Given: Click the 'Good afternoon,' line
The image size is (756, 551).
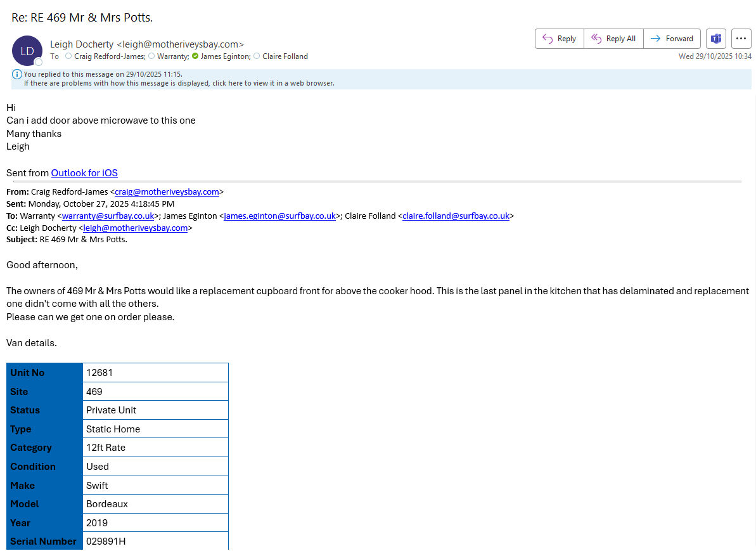Looking at the screenshot, I should [42, 265].
